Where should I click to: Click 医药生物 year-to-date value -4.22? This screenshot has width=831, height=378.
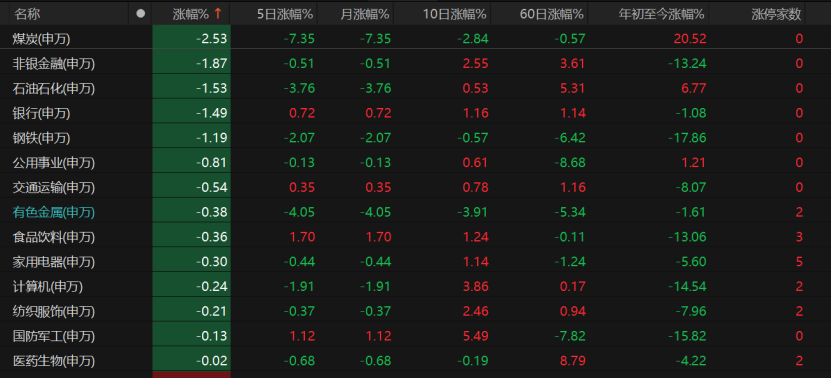pos(690,361)
